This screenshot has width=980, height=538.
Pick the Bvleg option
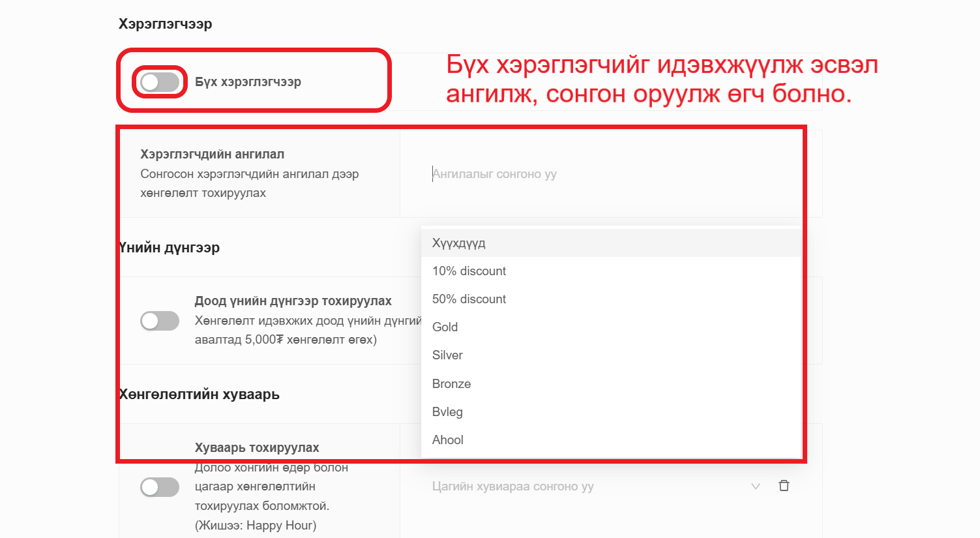coord(447,412)
